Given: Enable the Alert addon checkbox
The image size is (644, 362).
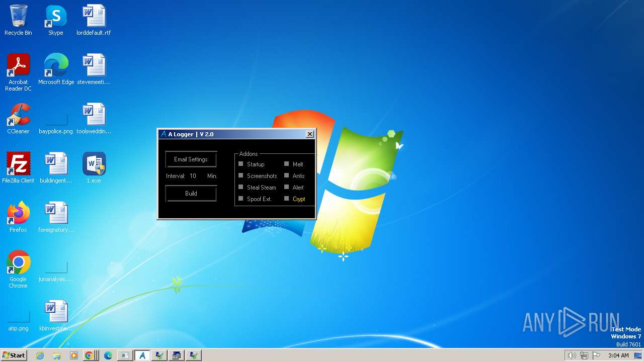Looking at the screenshot, I should pyautogui.click(x=287, y=187).
